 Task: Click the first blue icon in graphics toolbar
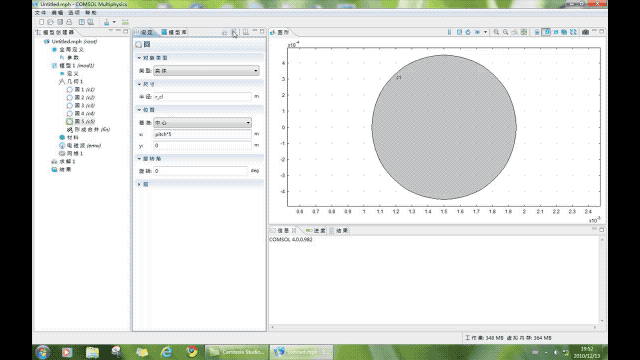pyautogui.click(x=449, y=32)
